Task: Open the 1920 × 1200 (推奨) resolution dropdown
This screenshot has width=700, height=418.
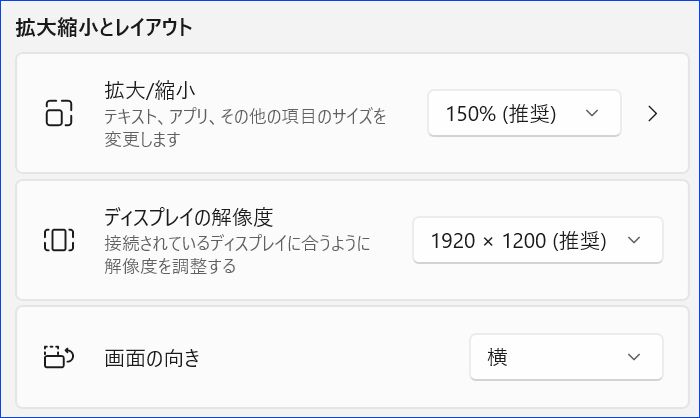Action: click(x=538, y=240)
